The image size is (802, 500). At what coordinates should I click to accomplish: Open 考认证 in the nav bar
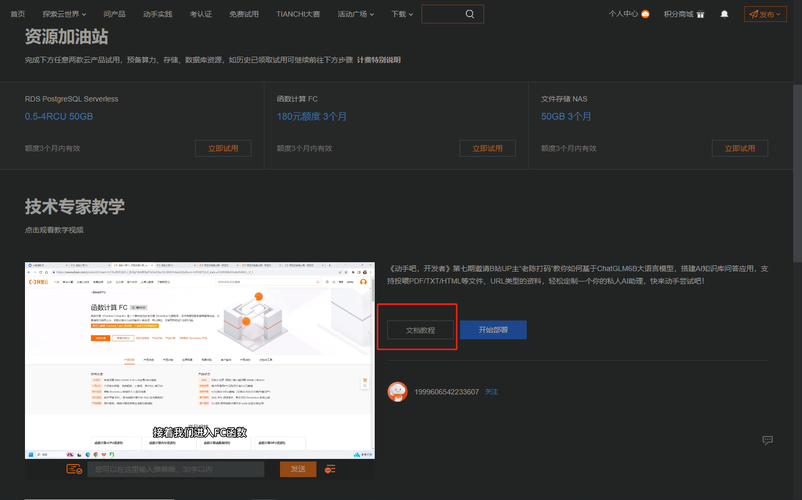200,14
